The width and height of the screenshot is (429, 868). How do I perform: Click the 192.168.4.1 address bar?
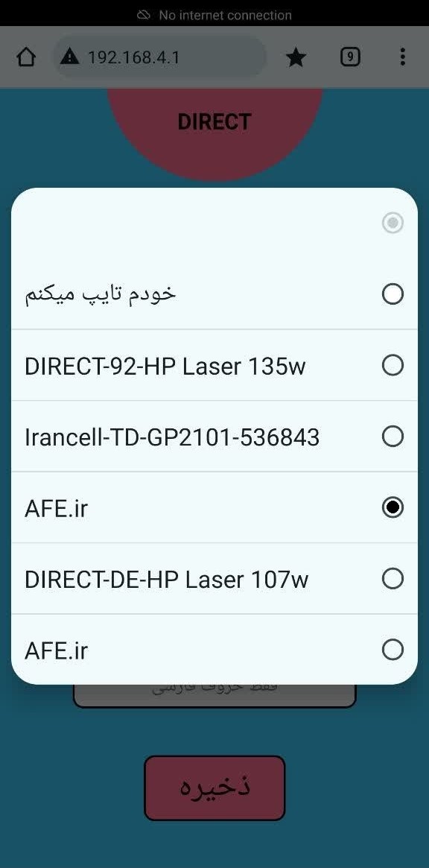[159, 57]
